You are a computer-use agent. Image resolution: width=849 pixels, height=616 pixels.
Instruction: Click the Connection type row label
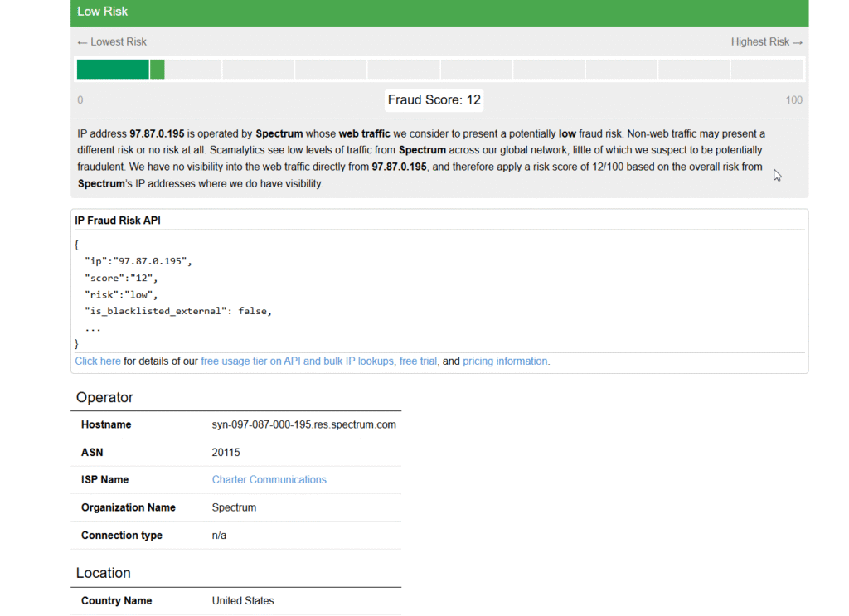point(122,536)
